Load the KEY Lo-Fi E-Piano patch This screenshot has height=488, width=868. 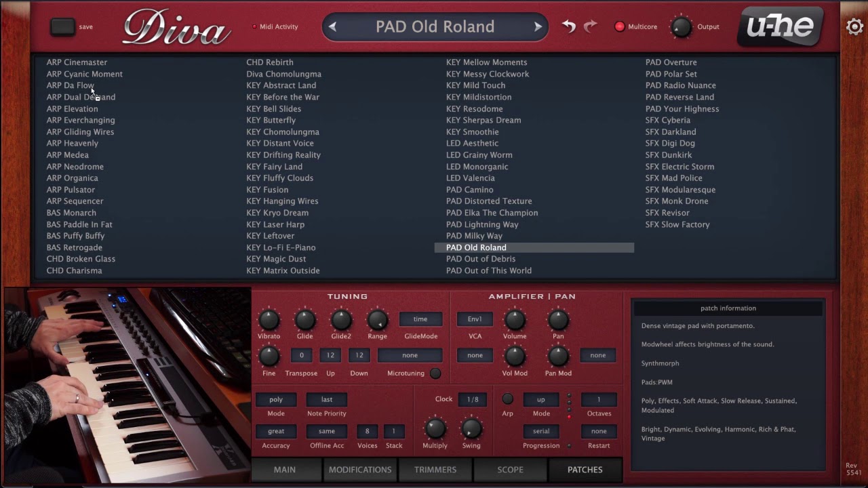click(281, 247)
